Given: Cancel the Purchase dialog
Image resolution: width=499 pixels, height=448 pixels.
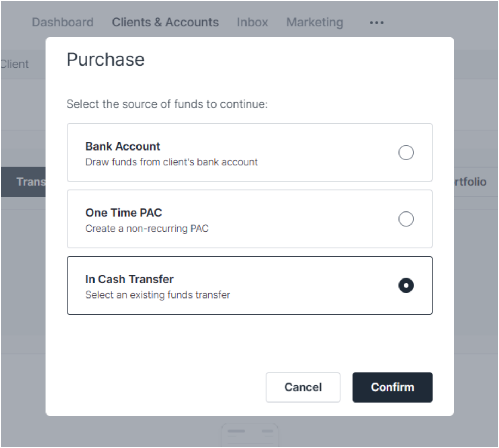Looking at the screenshot, I should [303, 387].
